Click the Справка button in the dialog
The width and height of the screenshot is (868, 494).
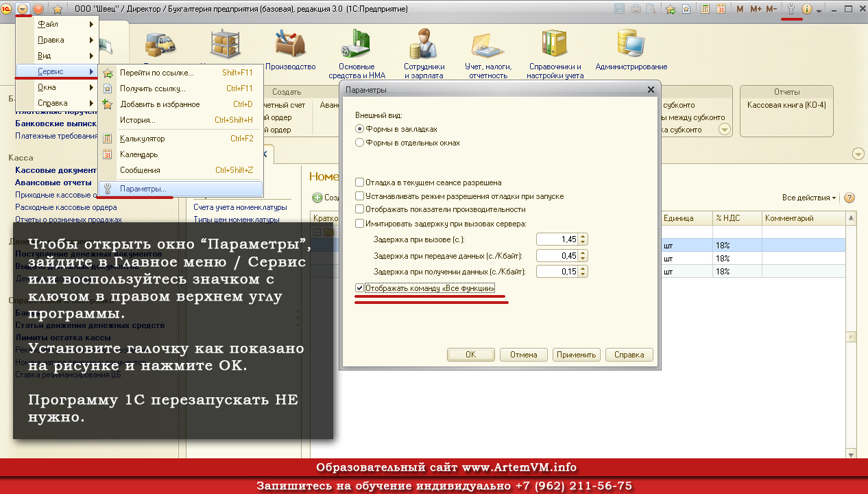[629, 355]
